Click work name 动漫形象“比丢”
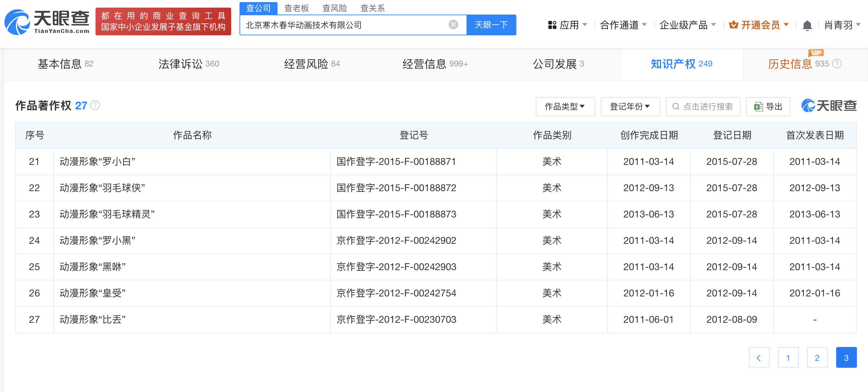868x392 pixels. click(x=92, y=320)
